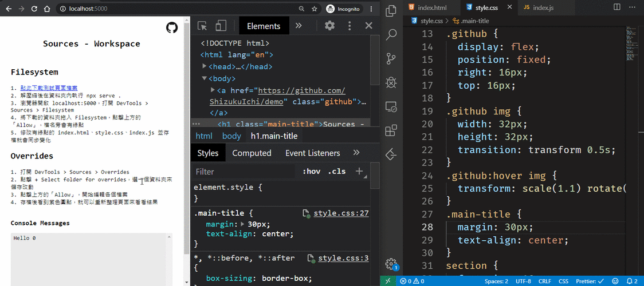The width and height of the screenshot is (644, 286).
Task: Select html in the DOM breadcrumb
Action: [204, 136]
